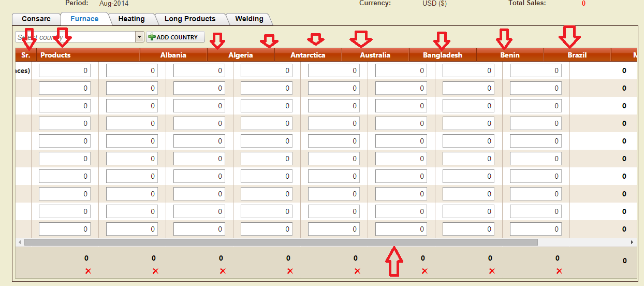644x286 pixels.
Task: Open the Select country dropdown arrow
Action: [x=139, y=37]
